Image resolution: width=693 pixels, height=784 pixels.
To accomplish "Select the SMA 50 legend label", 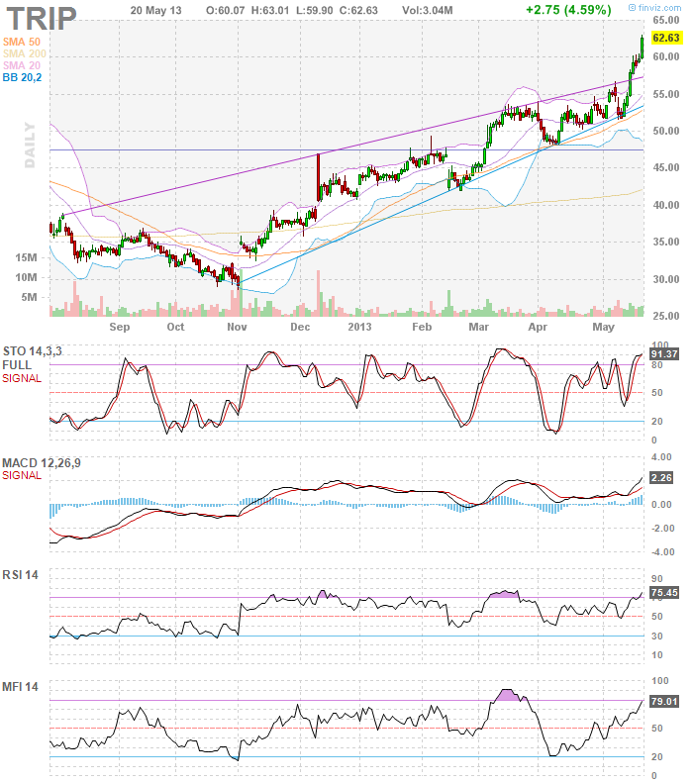I will [21, 41].
